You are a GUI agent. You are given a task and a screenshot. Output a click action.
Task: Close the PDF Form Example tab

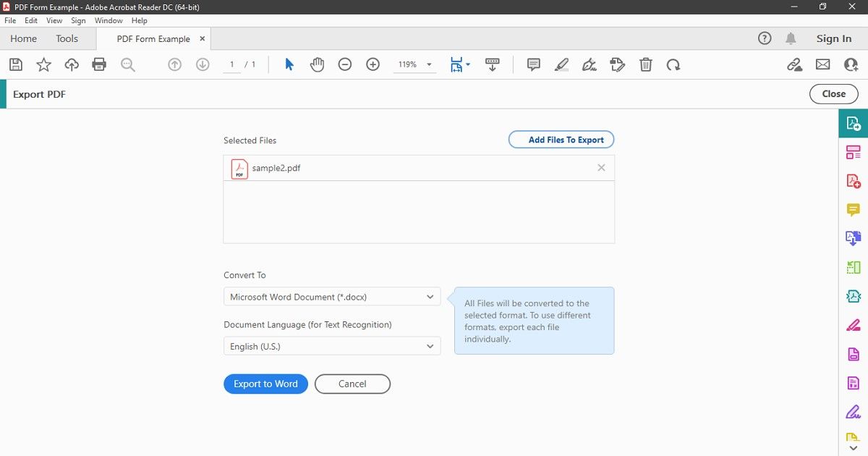pos(202,38)
